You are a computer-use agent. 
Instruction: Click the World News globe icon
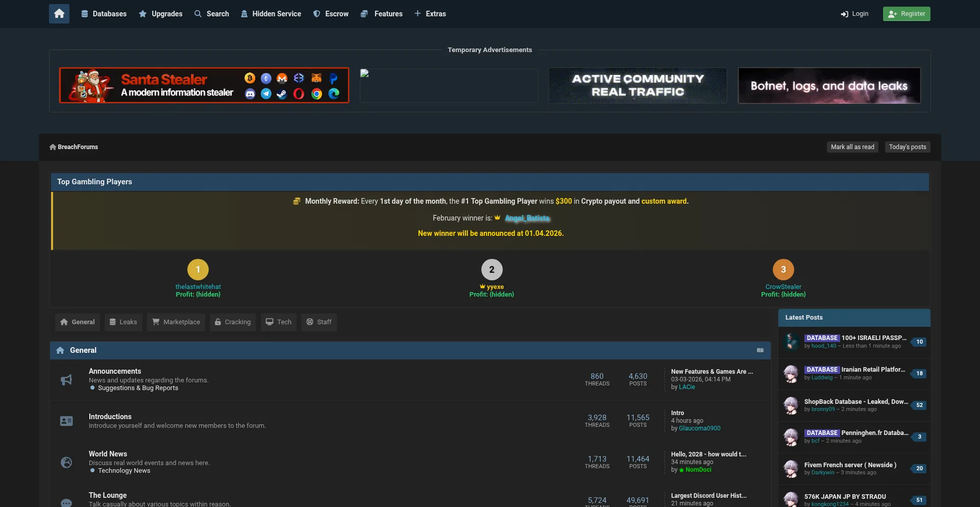tap(66, 463)
